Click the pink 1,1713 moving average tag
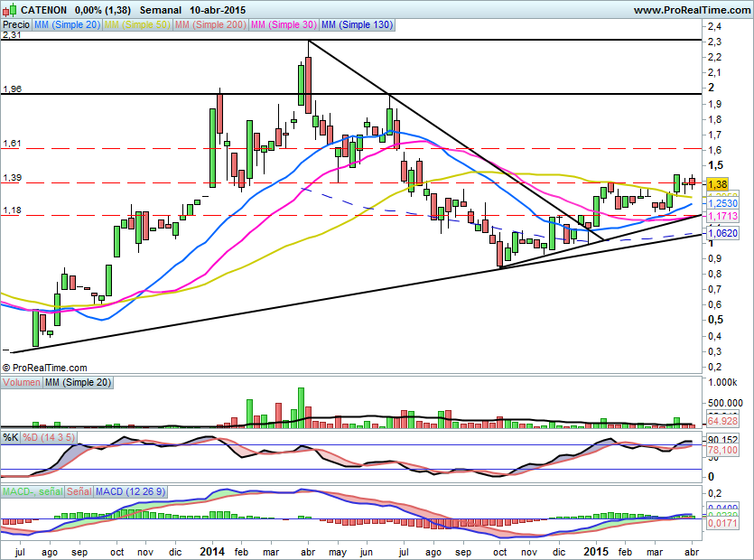The height and width of the screenshot is (560, 754). [721, 218]
